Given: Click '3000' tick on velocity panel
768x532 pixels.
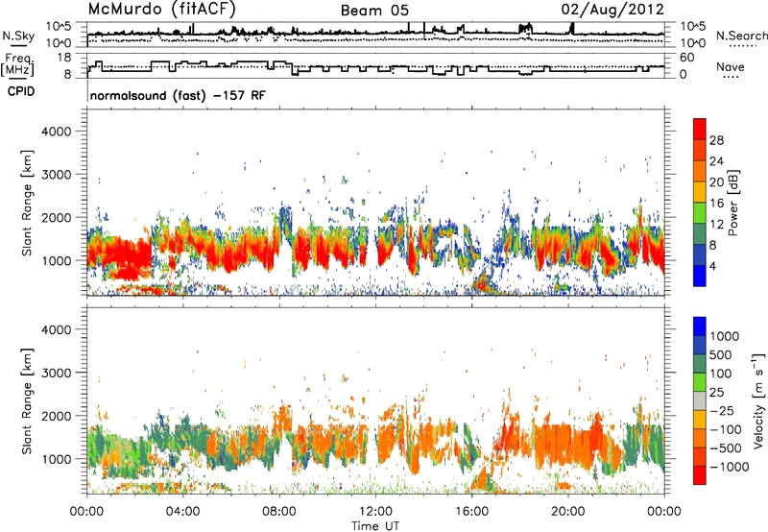Looking at the screenshot, I should click(56, 373).
